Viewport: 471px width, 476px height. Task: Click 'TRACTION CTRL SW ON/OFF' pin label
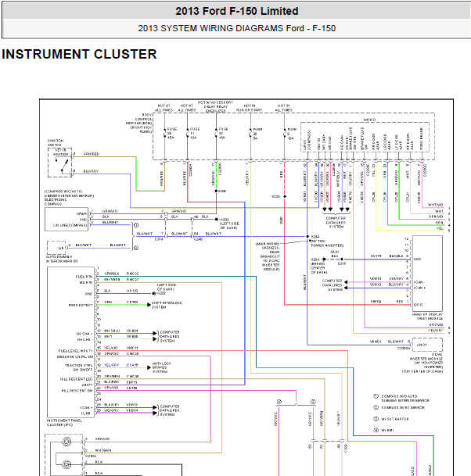pyautogui.click(x=78, y=367)
